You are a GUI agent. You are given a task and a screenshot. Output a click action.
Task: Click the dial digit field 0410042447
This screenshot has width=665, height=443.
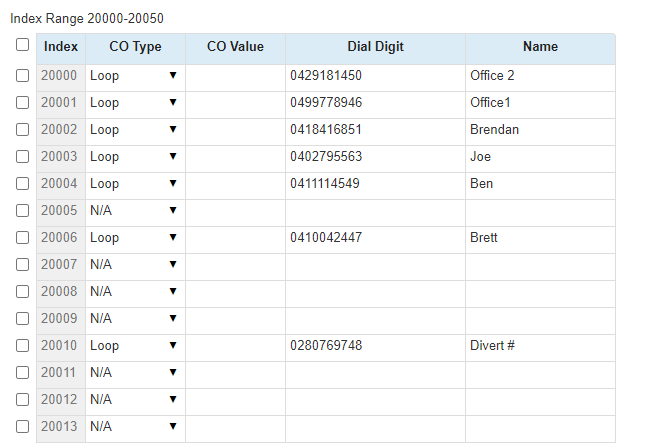(374, 237)
